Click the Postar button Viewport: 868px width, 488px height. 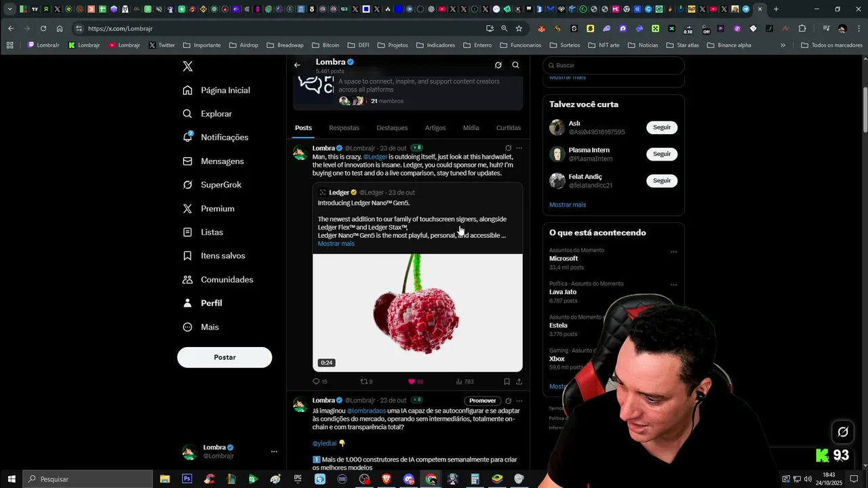point(224,357)
